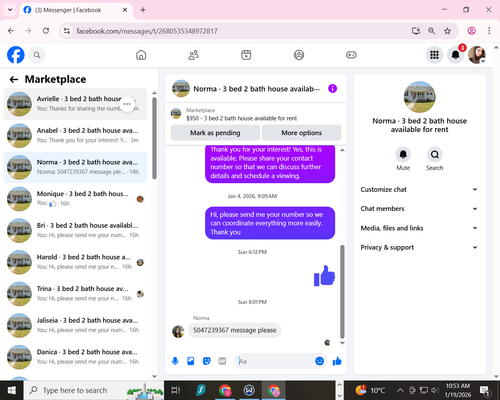Open a new browser tab
The image size is (500, 400).
coord(143,10)
